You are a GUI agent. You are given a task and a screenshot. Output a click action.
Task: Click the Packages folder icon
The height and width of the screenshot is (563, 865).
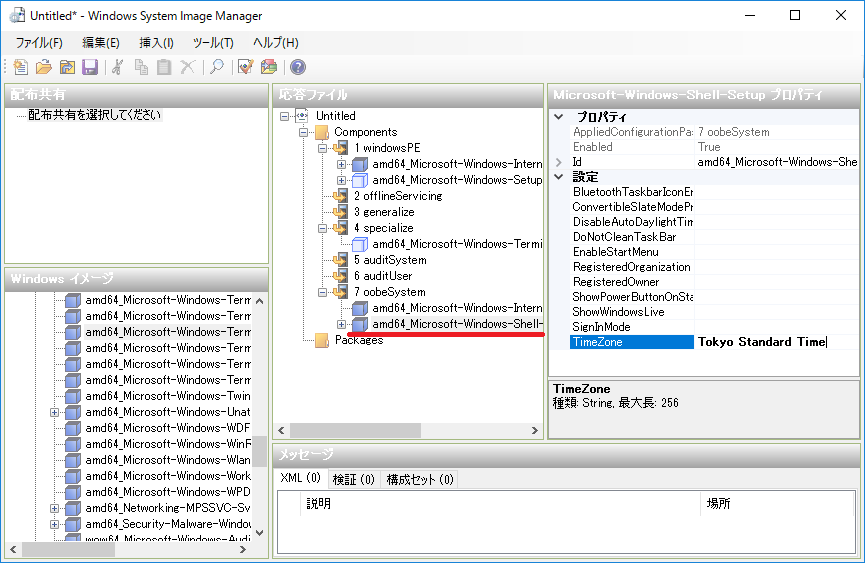pyautogui.click(x=322, y=340)
